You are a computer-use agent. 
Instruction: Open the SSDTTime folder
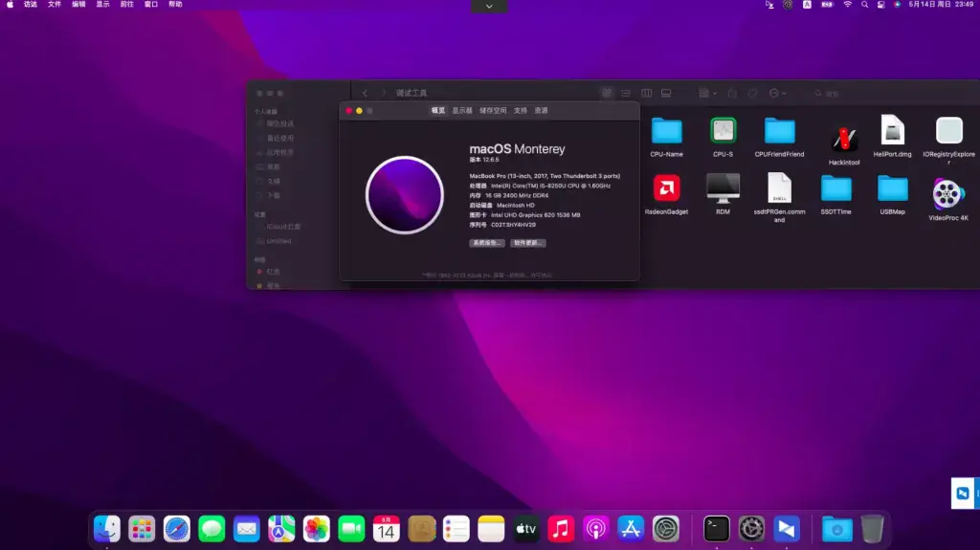click(836, 188)
